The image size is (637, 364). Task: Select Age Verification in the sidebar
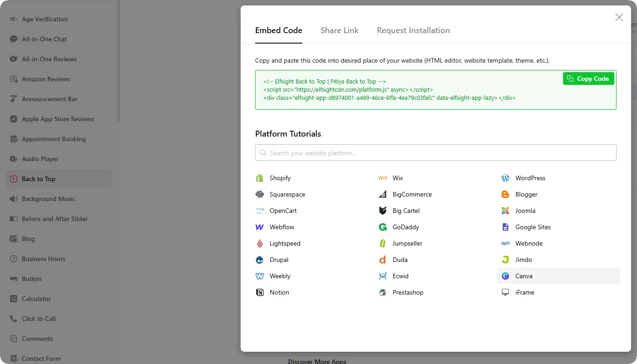(58, 19)
